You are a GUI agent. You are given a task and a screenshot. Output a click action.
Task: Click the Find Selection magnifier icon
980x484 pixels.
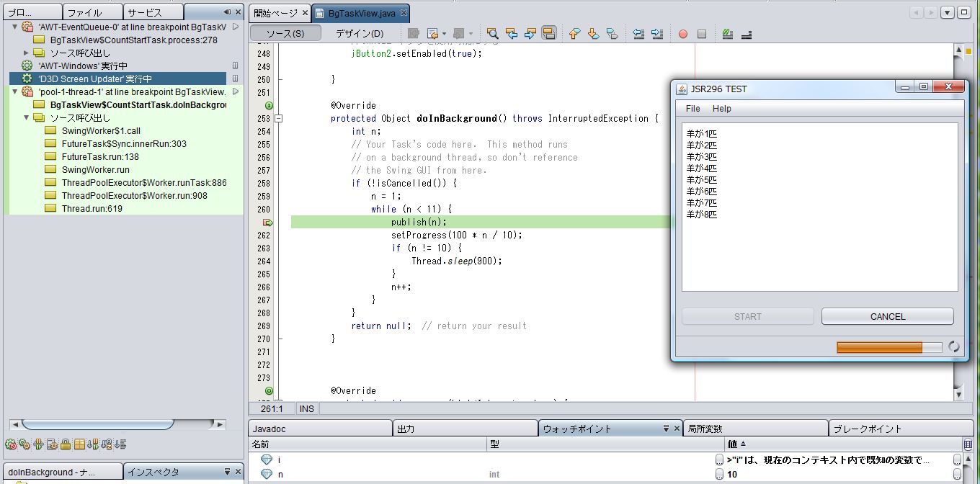click(493, 34)
